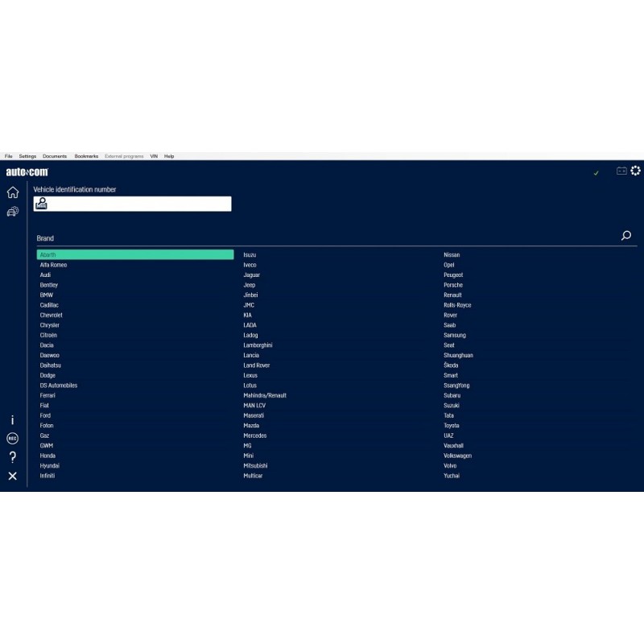Click the X icon in sidebar
Viewport: 644px width, 644px height.
tap(12, 477)
